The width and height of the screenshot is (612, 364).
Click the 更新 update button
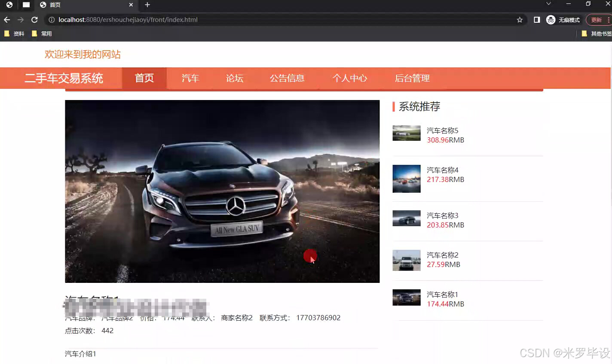coord(596,20)
